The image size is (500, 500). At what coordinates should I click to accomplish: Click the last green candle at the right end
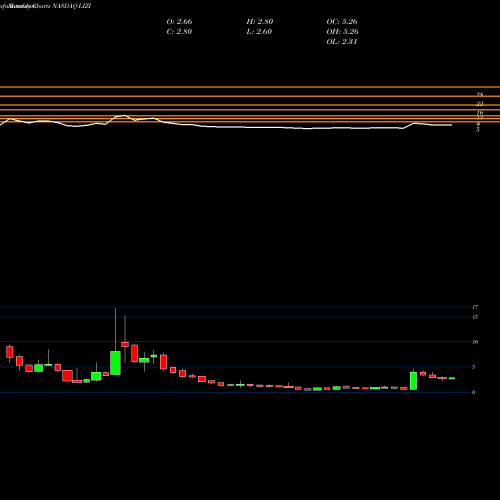coord(452,378)
